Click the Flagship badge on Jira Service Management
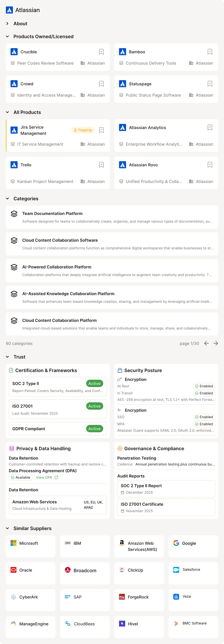Screen dimensions: 224x644 click(83, 130)
